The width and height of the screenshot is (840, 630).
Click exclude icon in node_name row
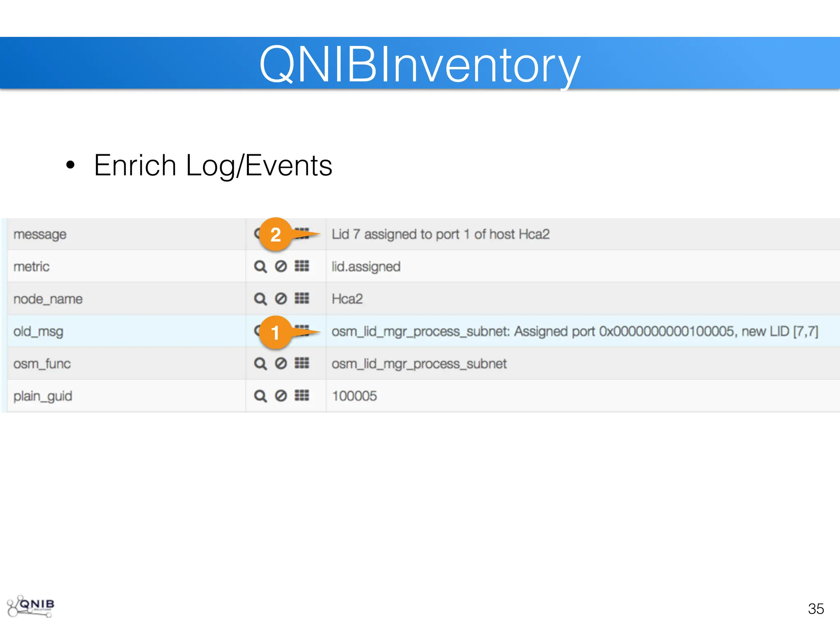(281, 298)
